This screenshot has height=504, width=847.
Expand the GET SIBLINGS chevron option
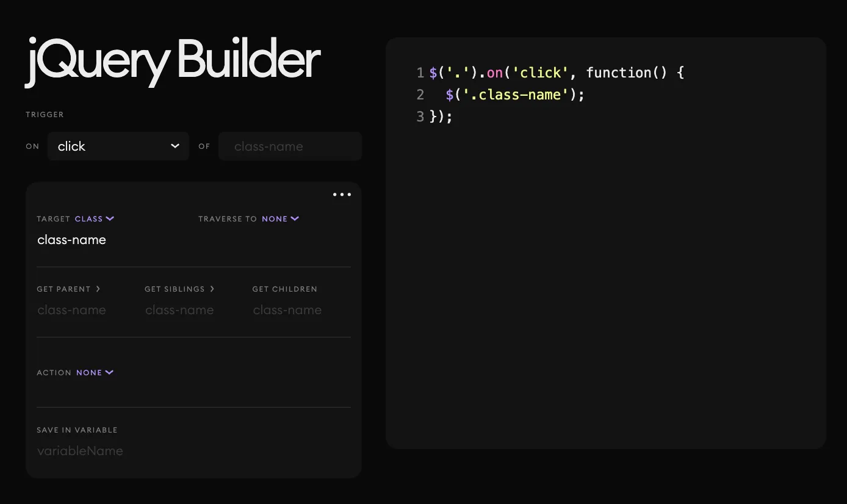pyautogui.click(x=212, y=289)
